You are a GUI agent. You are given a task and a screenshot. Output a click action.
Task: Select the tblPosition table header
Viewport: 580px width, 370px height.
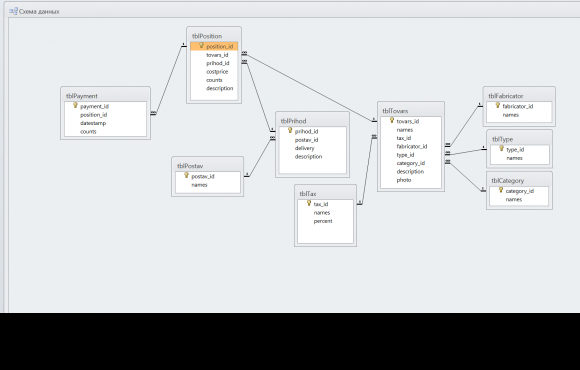coord(214,36)
